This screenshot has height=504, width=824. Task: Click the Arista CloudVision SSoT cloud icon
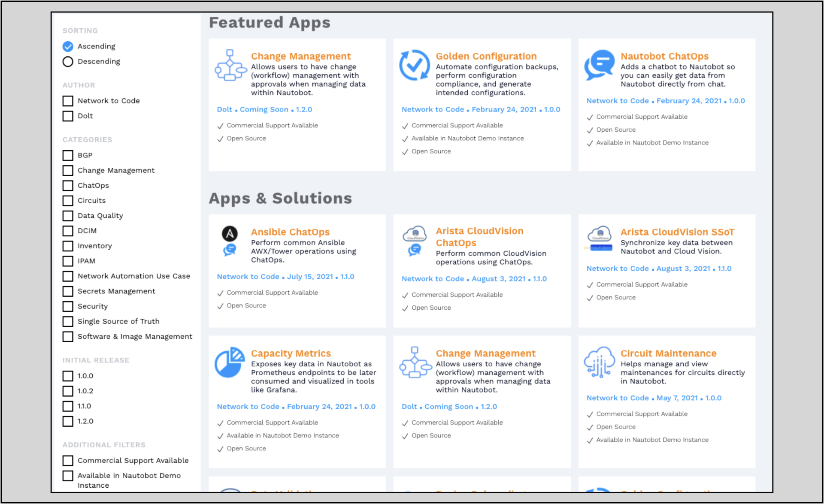tap(600, 234)
